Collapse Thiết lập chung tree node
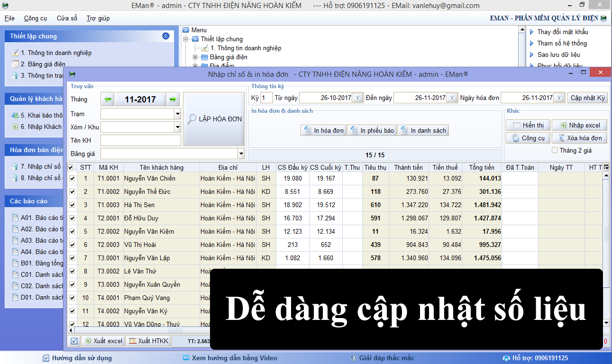This screenshot has height=364, width=612. (x=185, y=39)
